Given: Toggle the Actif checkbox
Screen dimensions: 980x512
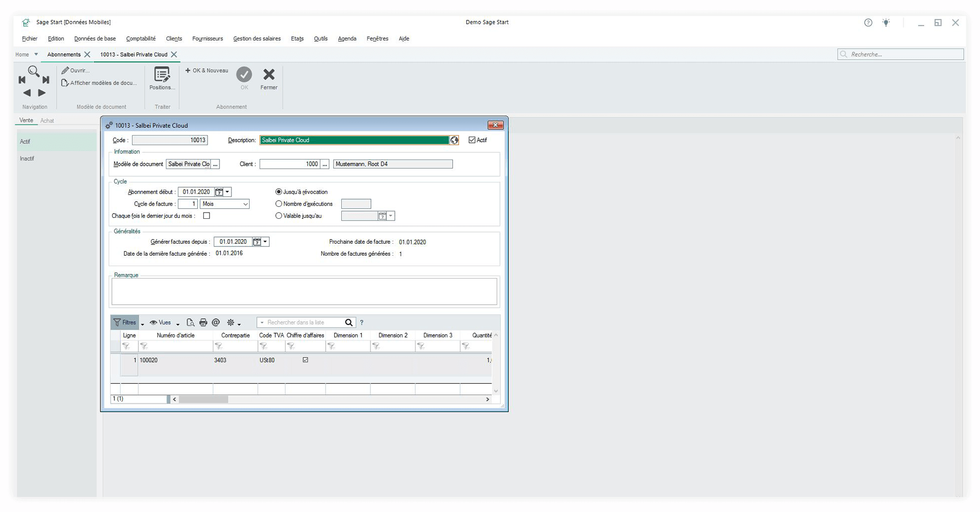Looking at the screenshot, I should click(472, 140).
